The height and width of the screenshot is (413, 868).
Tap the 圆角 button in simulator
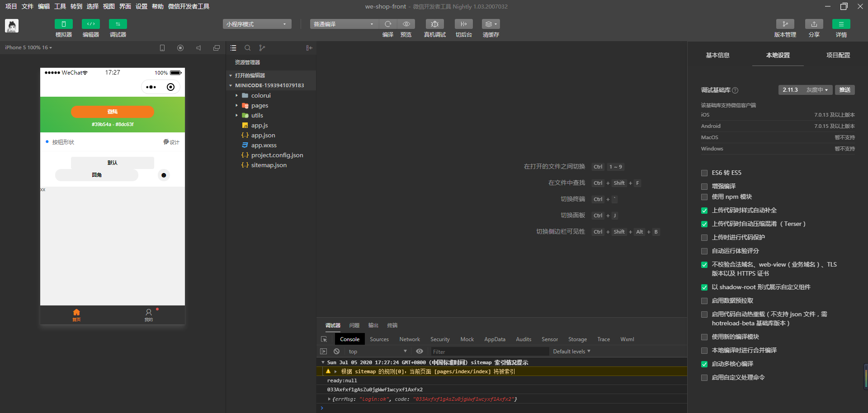click(x=97, y=175)
